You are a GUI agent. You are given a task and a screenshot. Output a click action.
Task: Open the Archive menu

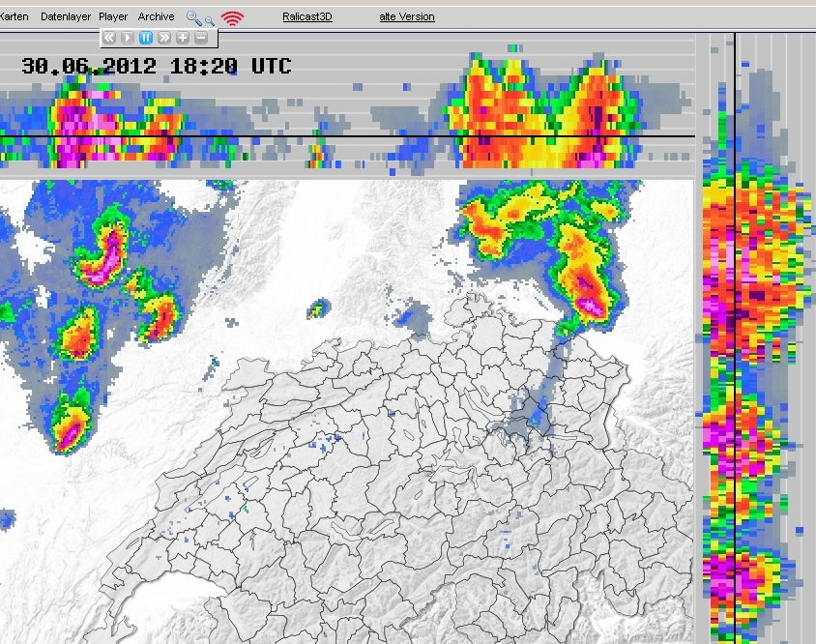[156, 16]
